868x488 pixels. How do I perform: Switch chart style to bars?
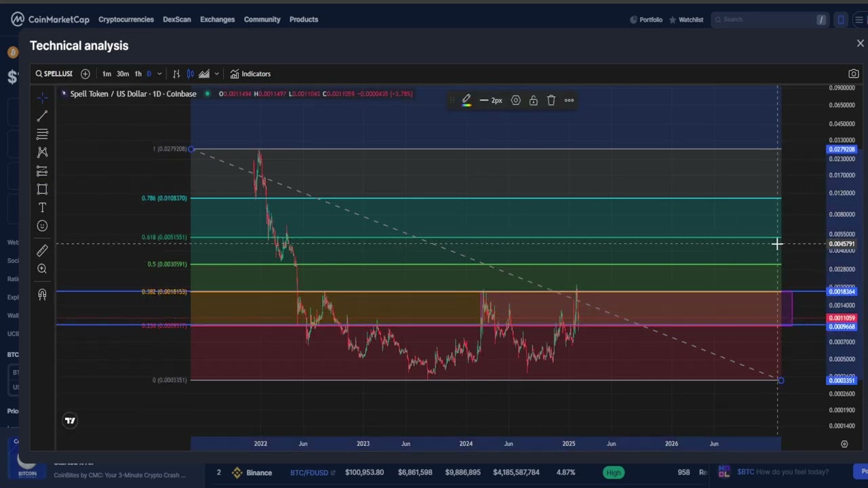click(176, 74)
